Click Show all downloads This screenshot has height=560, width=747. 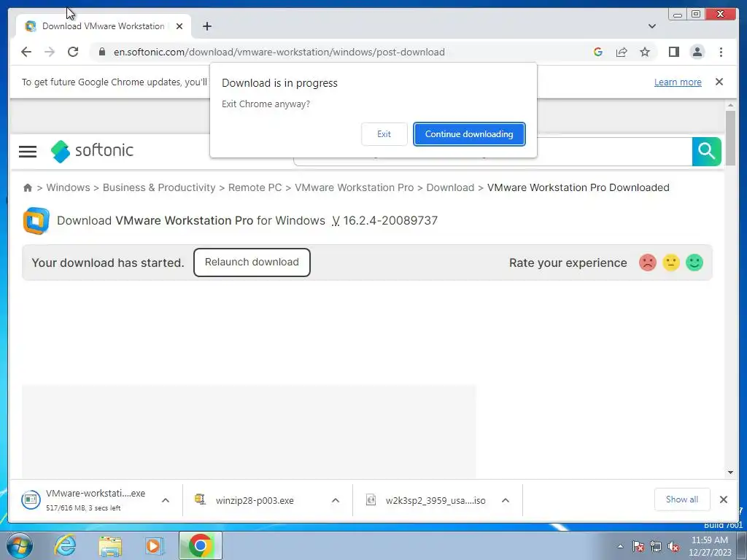click(x=682, y=499)
